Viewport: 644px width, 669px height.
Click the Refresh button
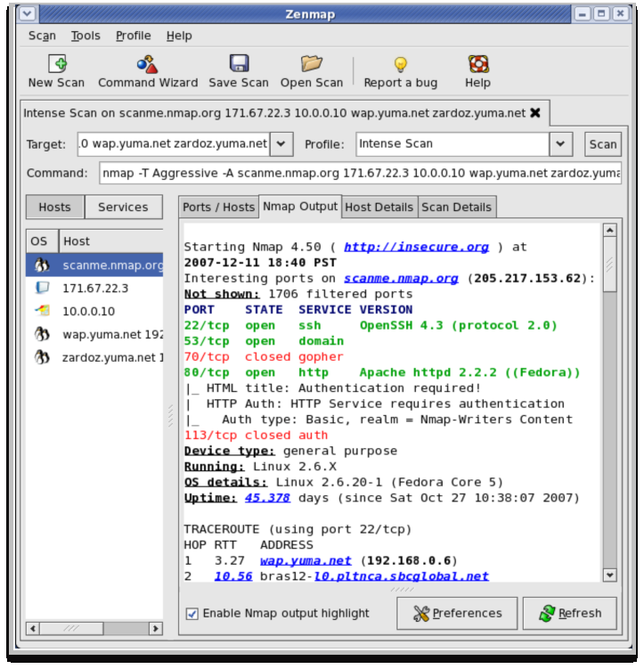pyautogui.click(x=570, y=614)
